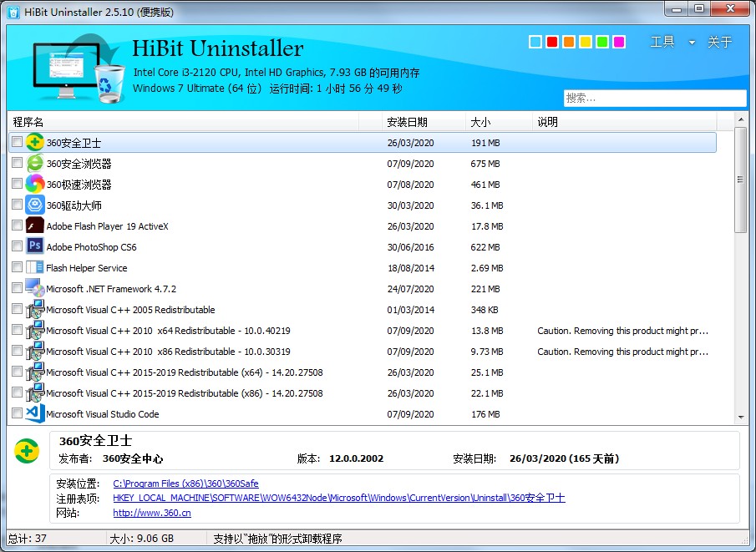Click the Microsoft Visual Studio Code icon

point(34,413)
